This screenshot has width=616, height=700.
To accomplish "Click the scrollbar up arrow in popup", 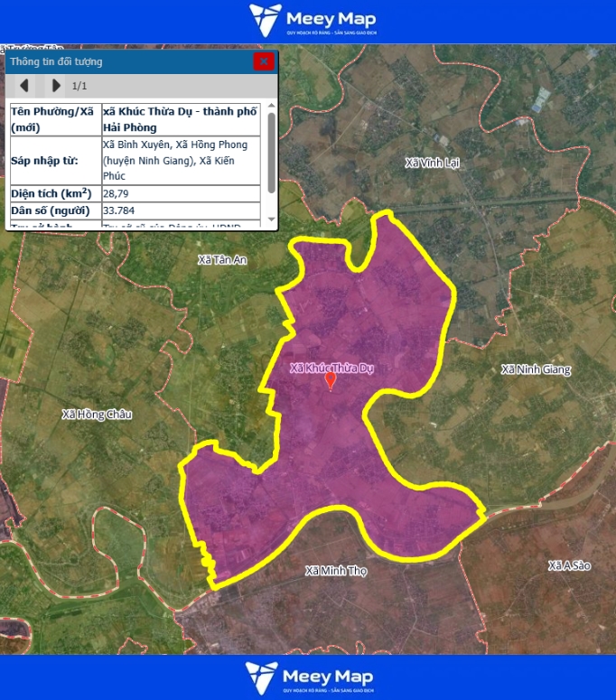I will [x=272, y=106].
